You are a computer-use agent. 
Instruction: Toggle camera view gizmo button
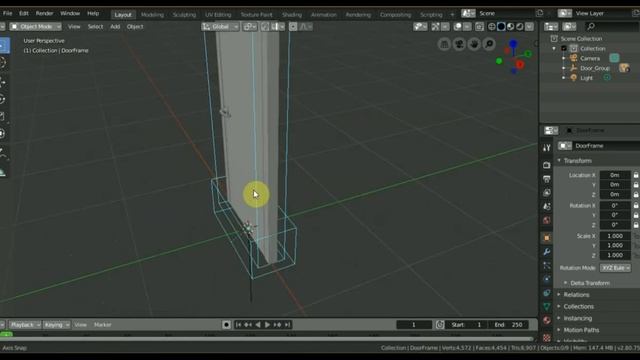coord(459,44)
